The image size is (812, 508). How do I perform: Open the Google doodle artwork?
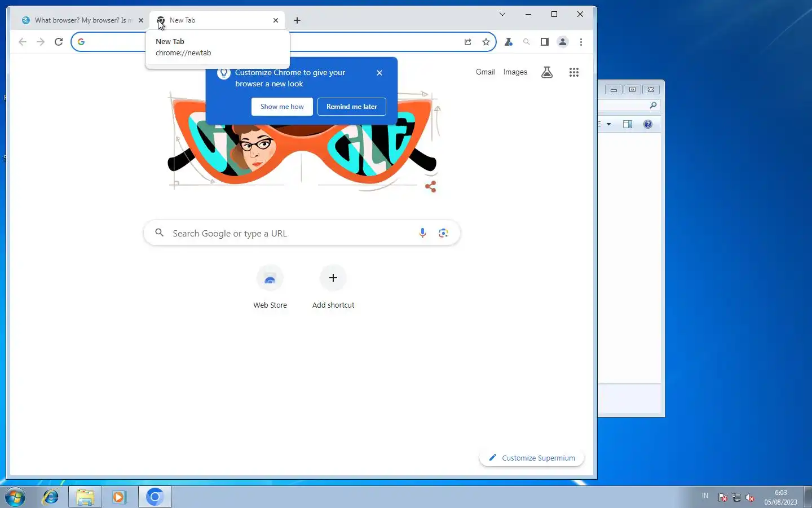click(x=302, y=141)
